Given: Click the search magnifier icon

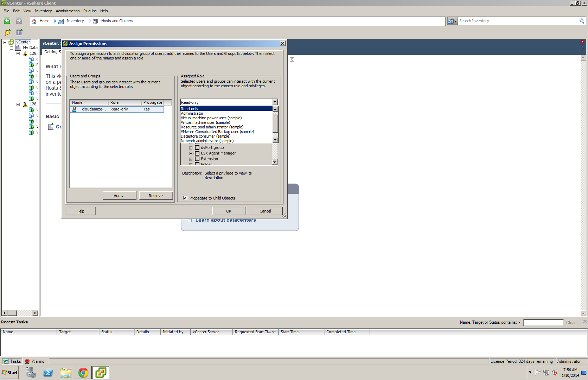Looking at the screenshot, I should 582,21.
